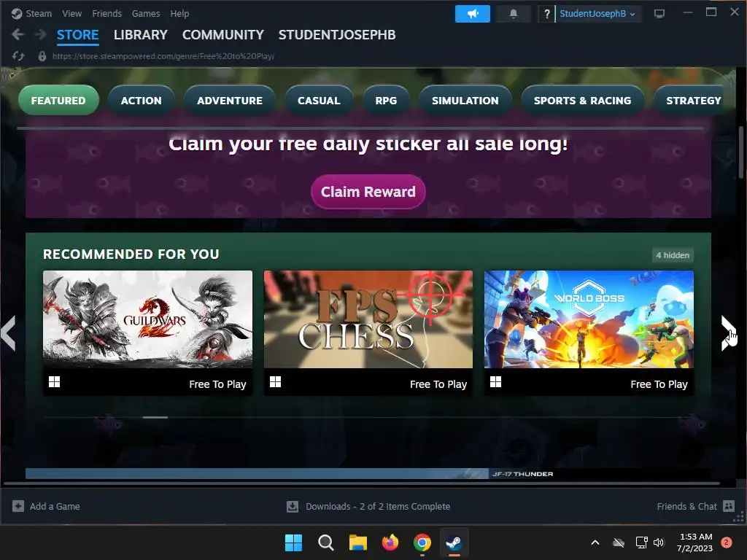Click the Claim Reward button

pyautogui.click(x=368, y=192)
